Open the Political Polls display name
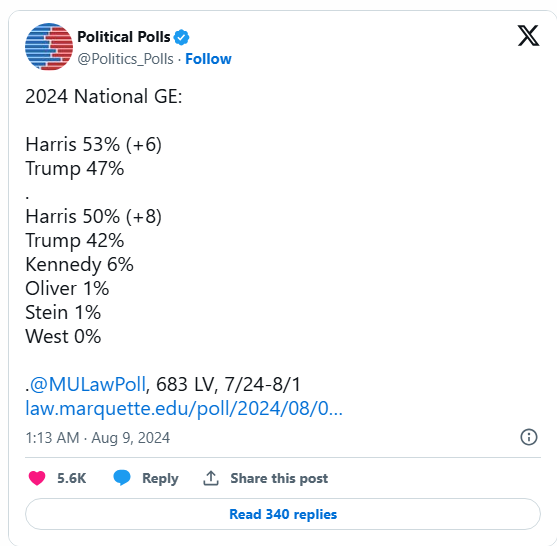This screenshot has width=557, height=546. pyautogui.click(x=124, y=37)
